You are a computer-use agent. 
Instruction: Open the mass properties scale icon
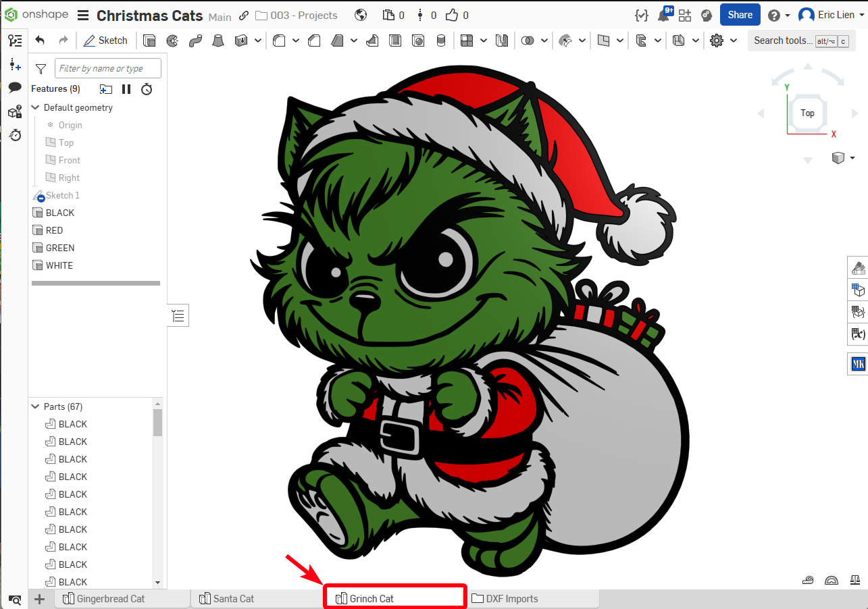[855, 579]
